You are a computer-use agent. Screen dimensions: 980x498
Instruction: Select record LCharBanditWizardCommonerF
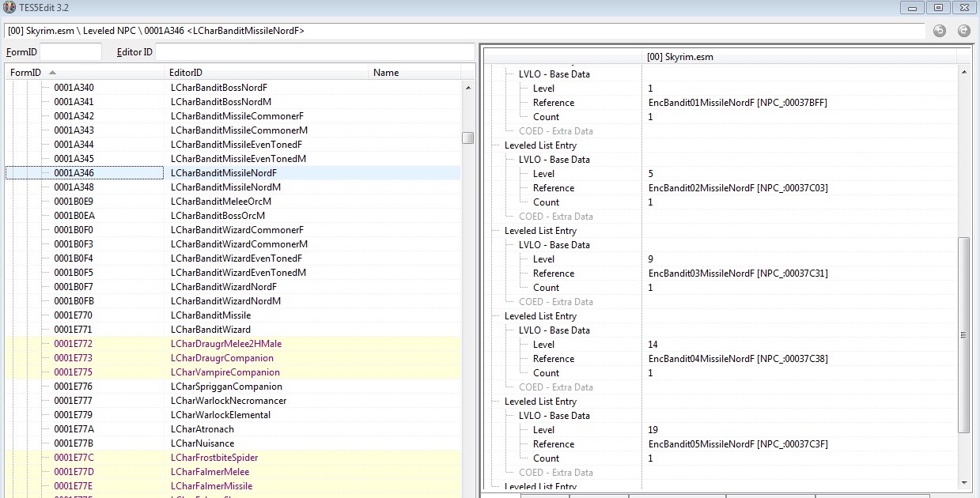(x=233, y=230)
